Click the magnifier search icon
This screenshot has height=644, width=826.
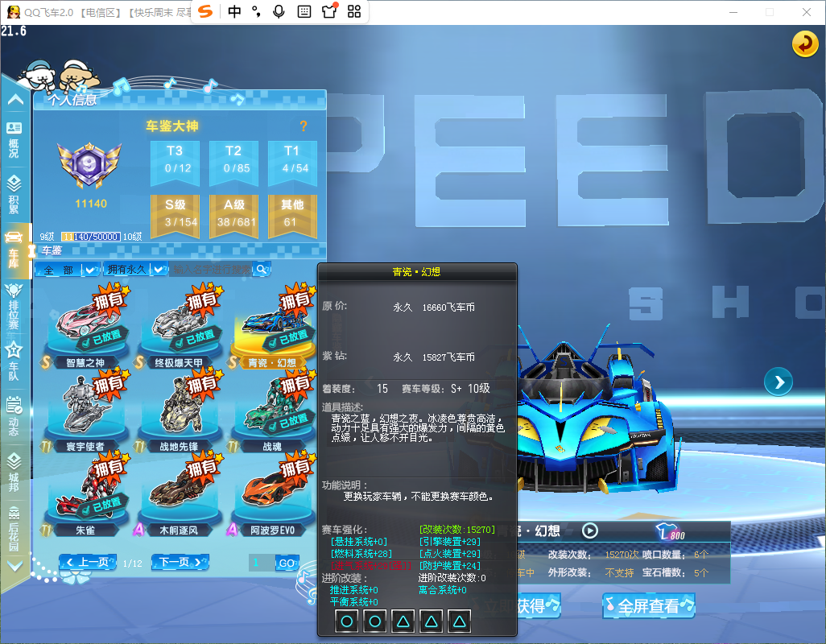(x=262, y=270)
